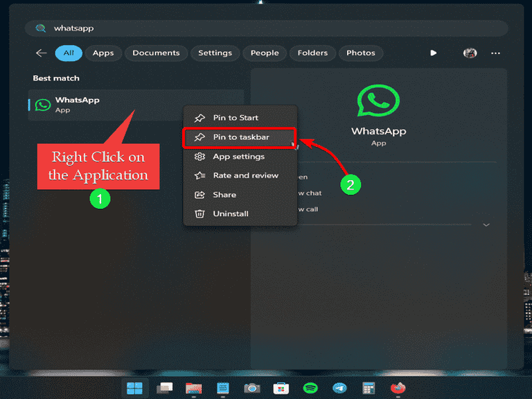This screenshot has height=399, width=532.
Task: Go back using the left arrow
Action: (x=41, y=53)
